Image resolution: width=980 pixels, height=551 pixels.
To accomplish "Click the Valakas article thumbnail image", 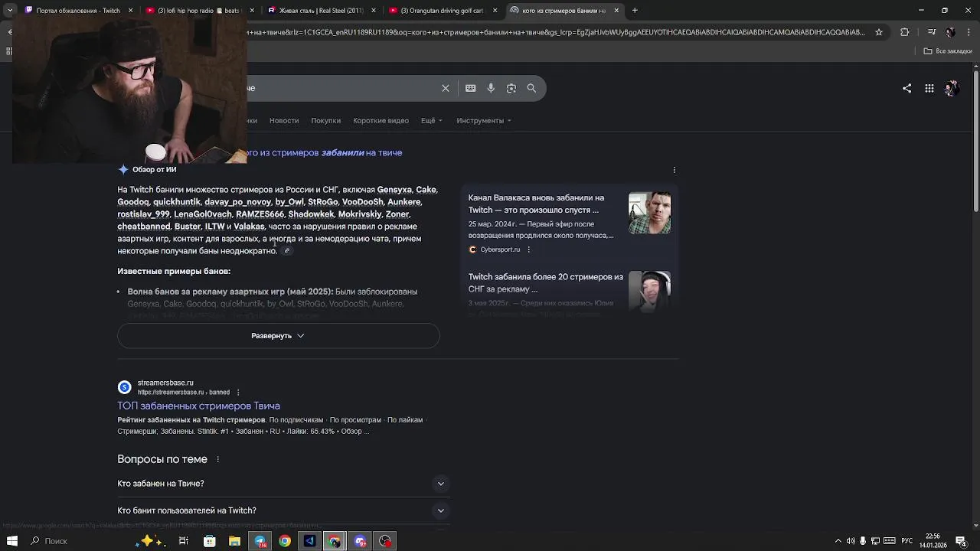I will click(649, 213).
